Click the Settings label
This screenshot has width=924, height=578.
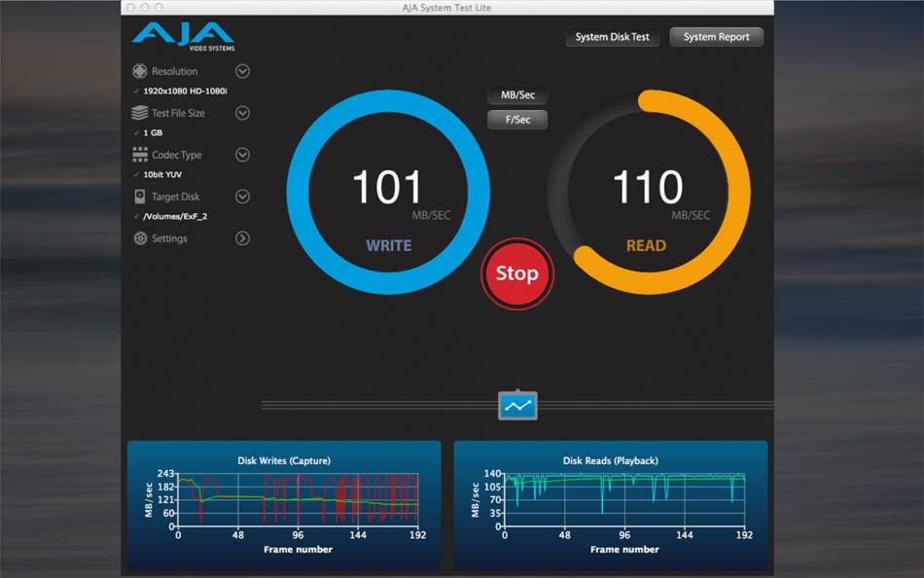point(169,238)
